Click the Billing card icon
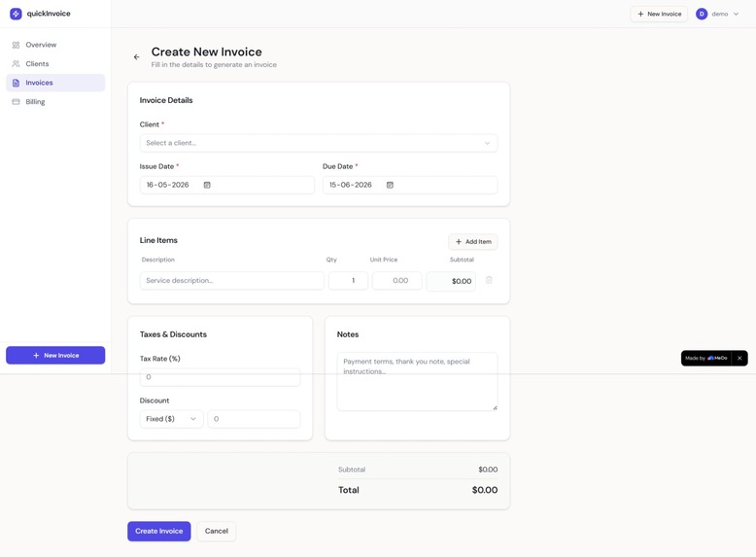Viewport: 756px width, 557px height. [16, 102]
